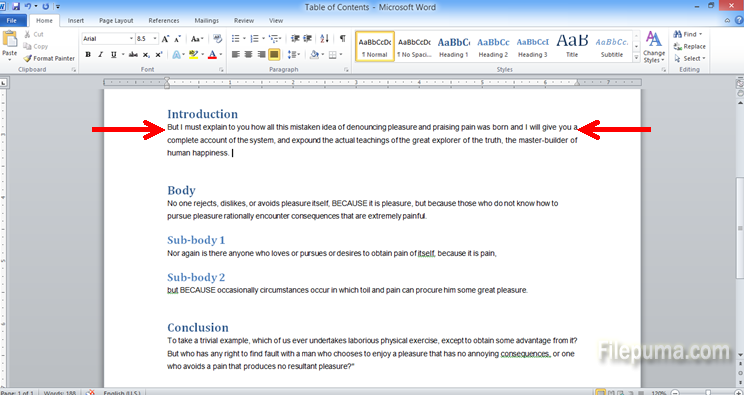Switch to the Mailings tab
744x395 pixels.
tap(206, 21)
